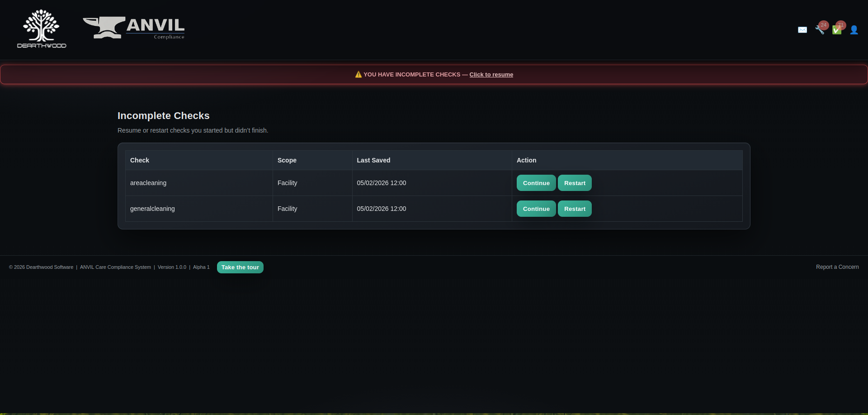The height and width of the screenshot is (415, 868).
Task: Continue the areacleaning check
Action: tap(536, 183)
